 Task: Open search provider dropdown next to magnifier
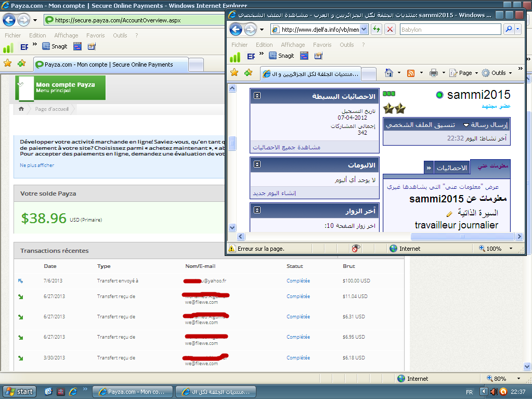[x=518, y=29]
